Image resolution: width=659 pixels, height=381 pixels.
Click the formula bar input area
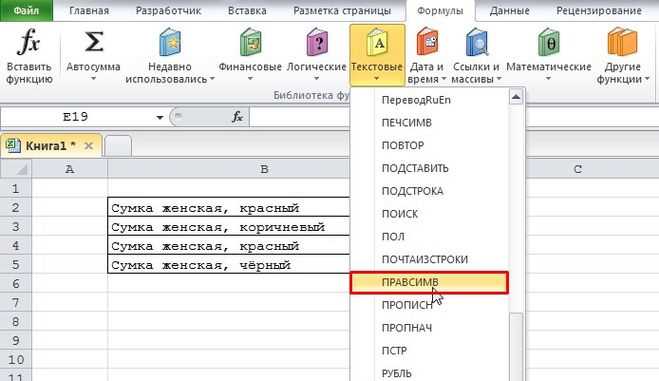pyautogui.click(x=454, y=117)
